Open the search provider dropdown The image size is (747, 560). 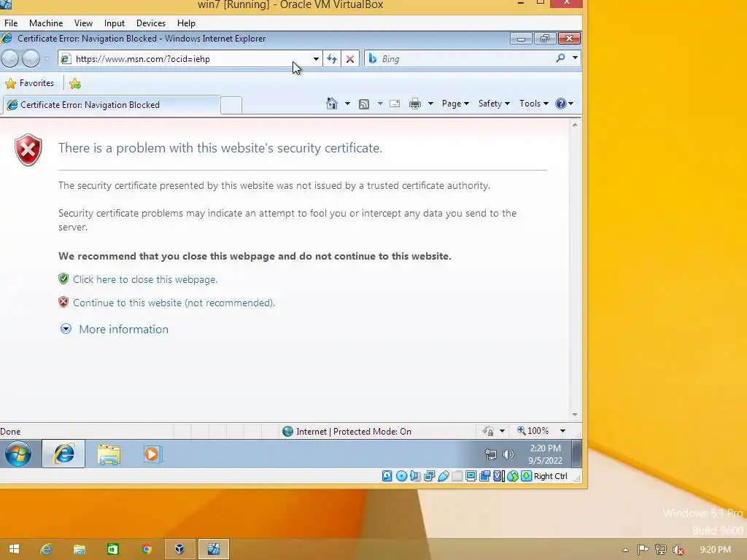(x=575, y=58)
